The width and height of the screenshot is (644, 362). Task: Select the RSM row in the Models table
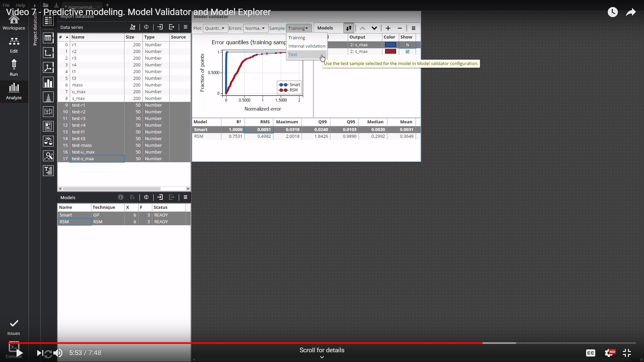click(124, 222)
